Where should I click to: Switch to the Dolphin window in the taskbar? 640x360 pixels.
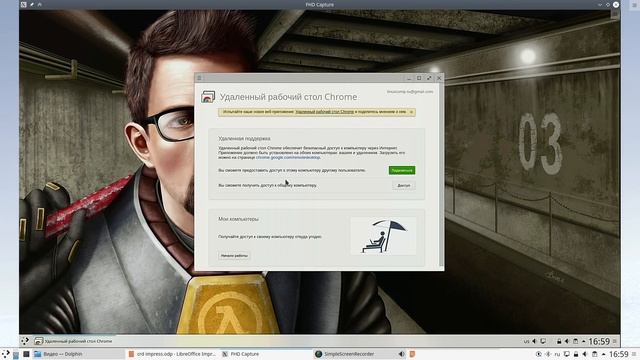(x=79, y=354)
